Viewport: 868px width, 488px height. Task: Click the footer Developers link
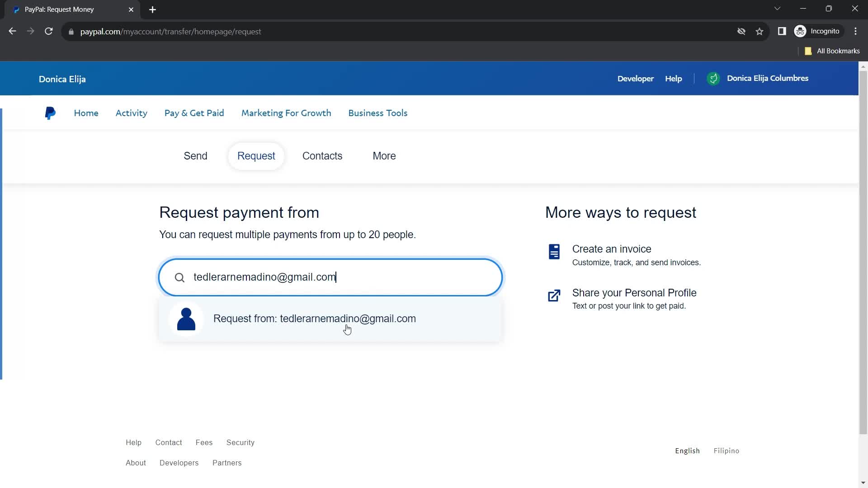coord(179,463)
